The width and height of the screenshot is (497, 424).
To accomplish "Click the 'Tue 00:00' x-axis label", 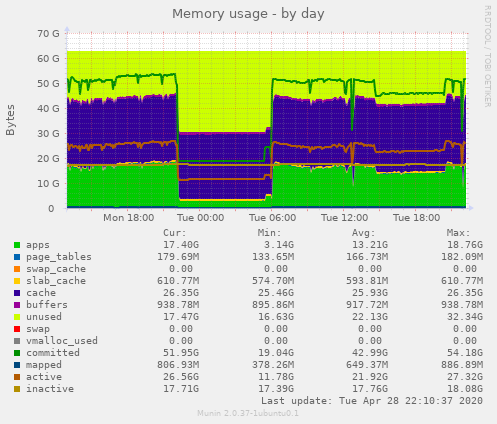I will [200, 218].
